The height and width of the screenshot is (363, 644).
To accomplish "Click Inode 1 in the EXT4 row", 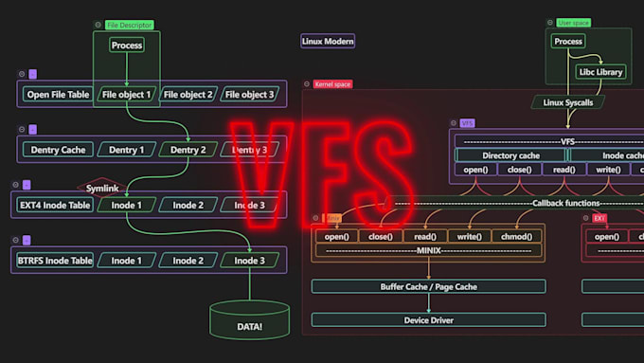I will click(127, 205).
